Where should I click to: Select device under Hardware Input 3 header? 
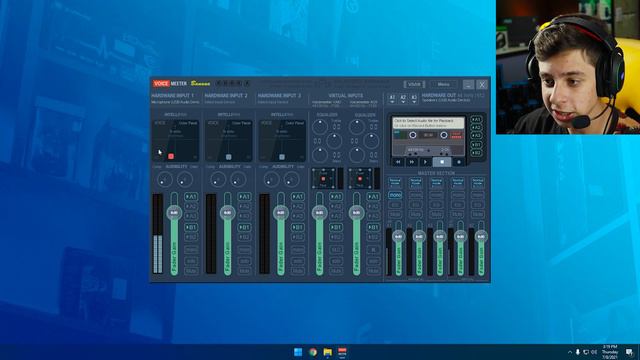tap(273, 102)
